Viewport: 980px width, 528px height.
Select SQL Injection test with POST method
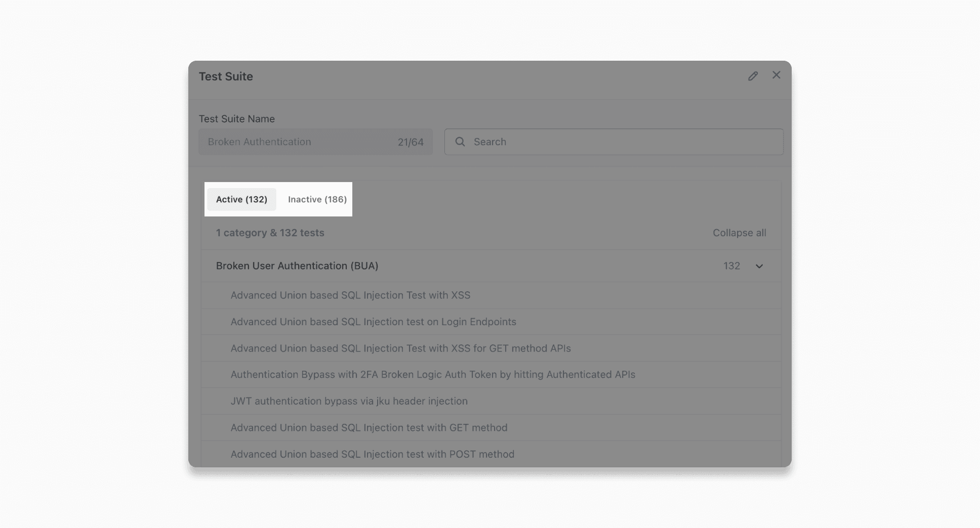[x=491, y=454]
